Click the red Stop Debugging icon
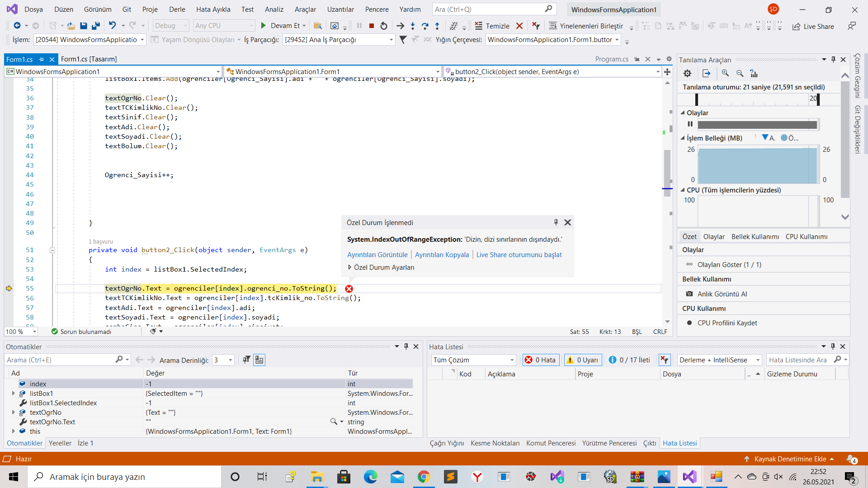Viewport: 868px width, 488px height. pos(372,26)
